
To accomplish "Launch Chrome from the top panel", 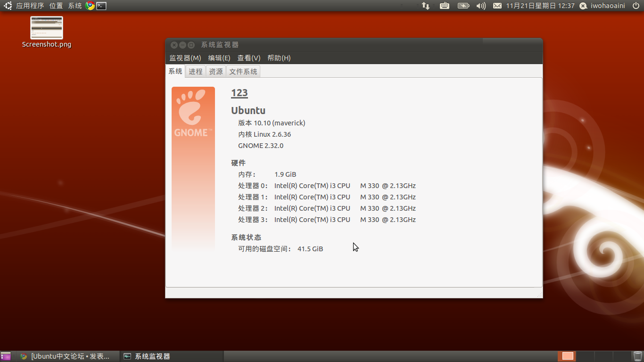I will (90, 6).
